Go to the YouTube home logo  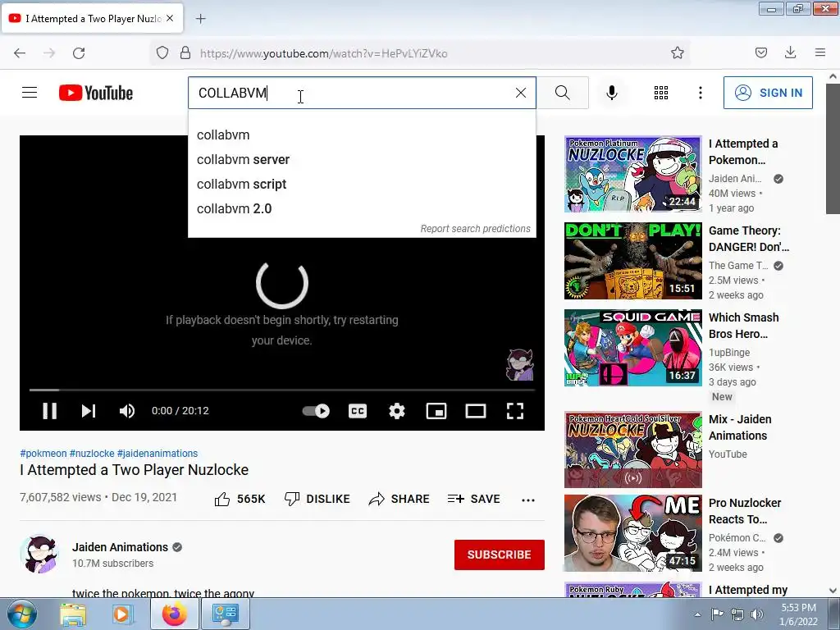coord(96,93)
